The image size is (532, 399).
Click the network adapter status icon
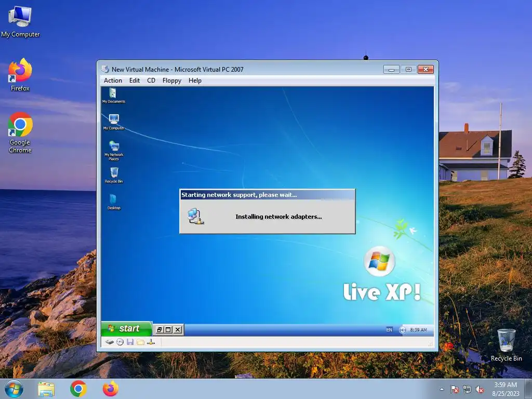(151, 342)
